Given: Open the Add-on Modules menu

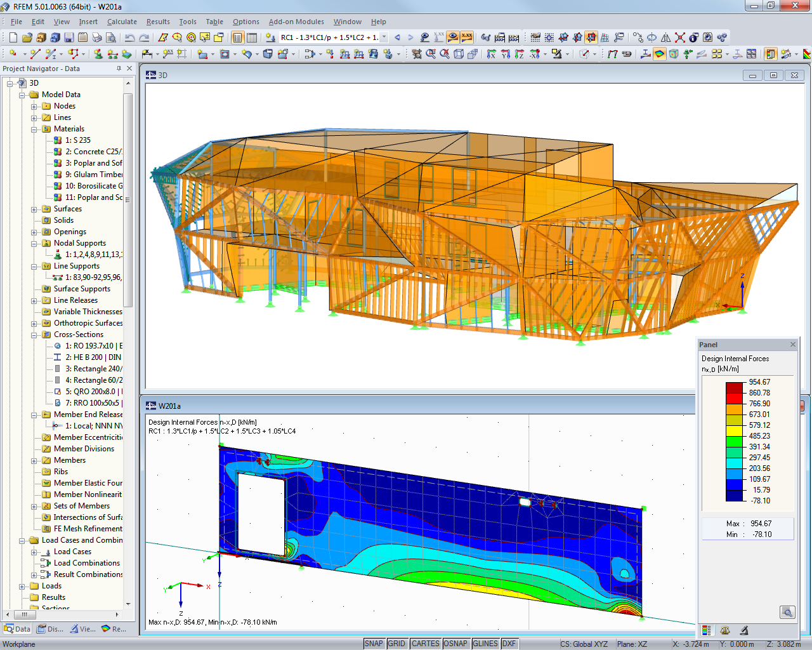Looking at the screenshot, I should [x=296, y=21].
